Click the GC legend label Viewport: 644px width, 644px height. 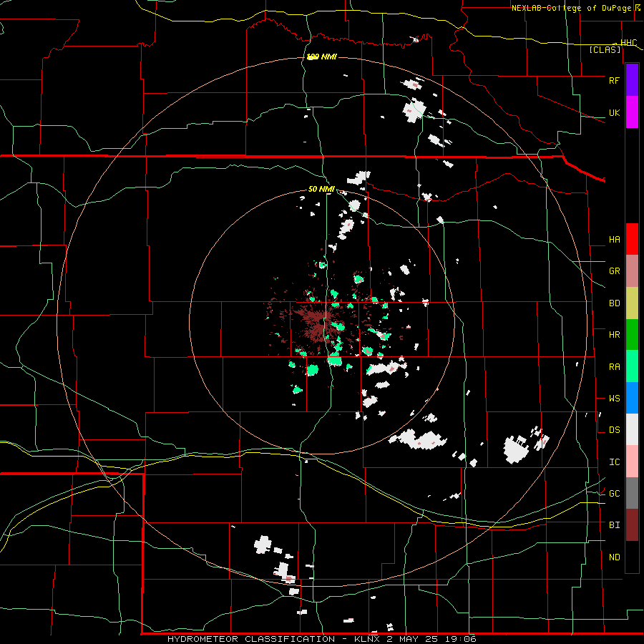click(615, 494)
